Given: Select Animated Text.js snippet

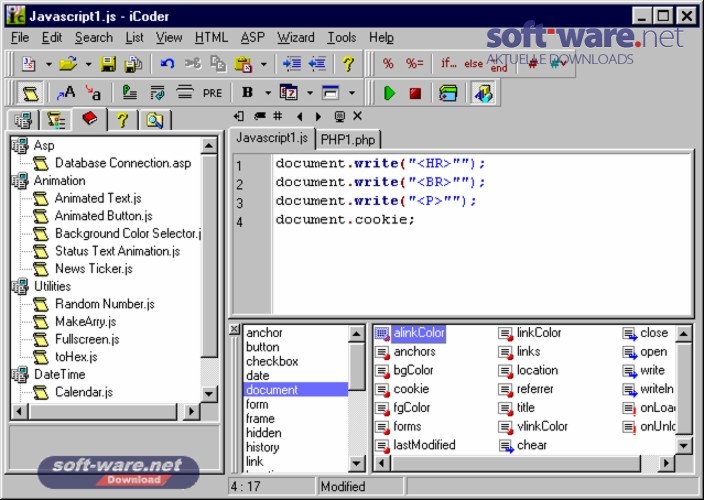Looking at the screenshot, I should [x=98, y=198].
